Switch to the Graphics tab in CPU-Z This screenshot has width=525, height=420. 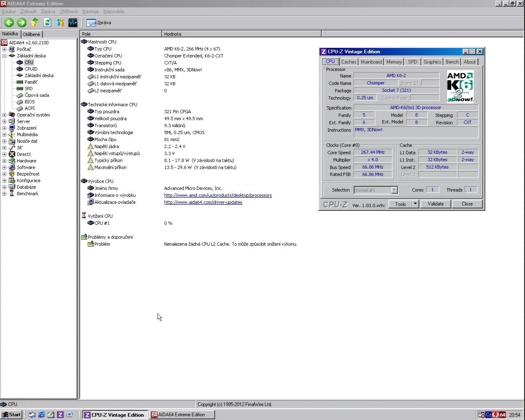pyautogui.click(x=432, y=62)
